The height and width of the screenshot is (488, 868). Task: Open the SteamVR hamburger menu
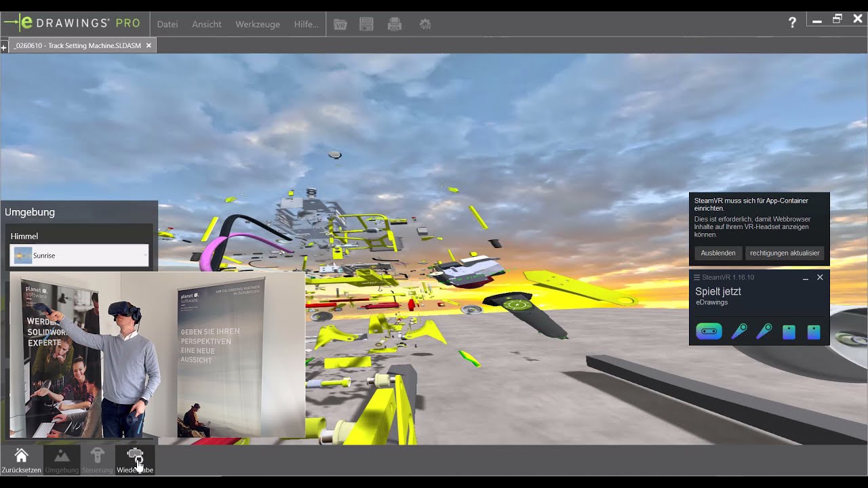[x=696, y=277]
